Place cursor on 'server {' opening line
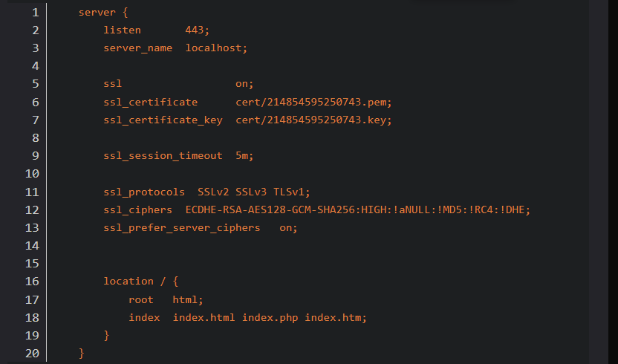The height and width of the screenshot is (364, 618). click(x=103, y=12)
